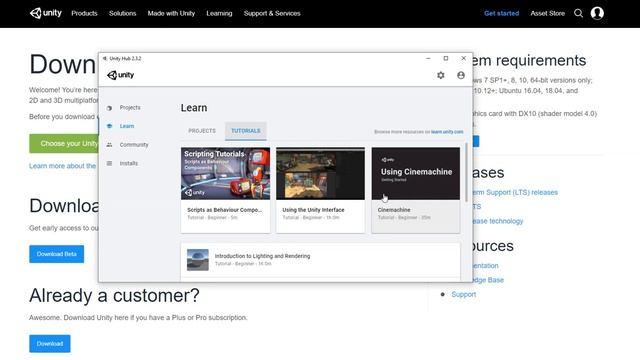Select the TUTORIALS tab
Viewport: 640px width, 360px height.
click(x=246, y=131)
